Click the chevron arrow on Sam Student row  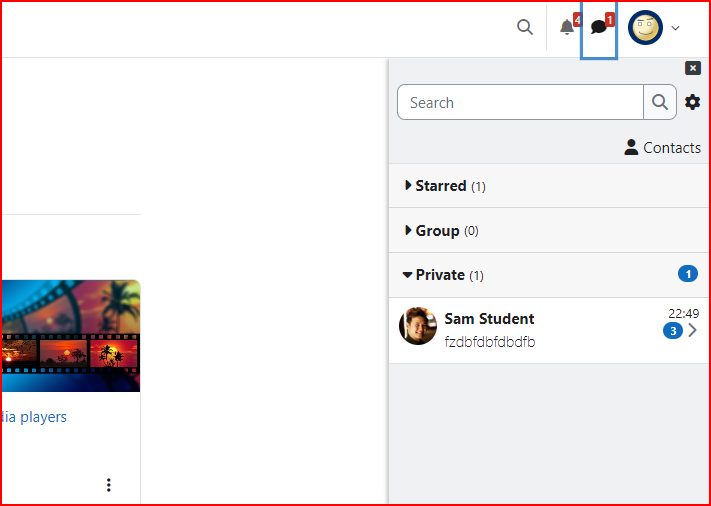[692, 331]
